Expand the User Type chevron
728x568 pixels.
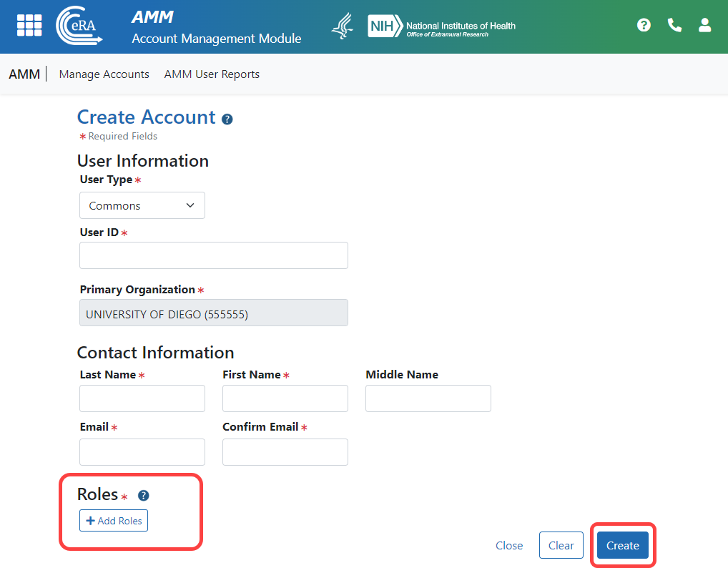coord(191,205)
